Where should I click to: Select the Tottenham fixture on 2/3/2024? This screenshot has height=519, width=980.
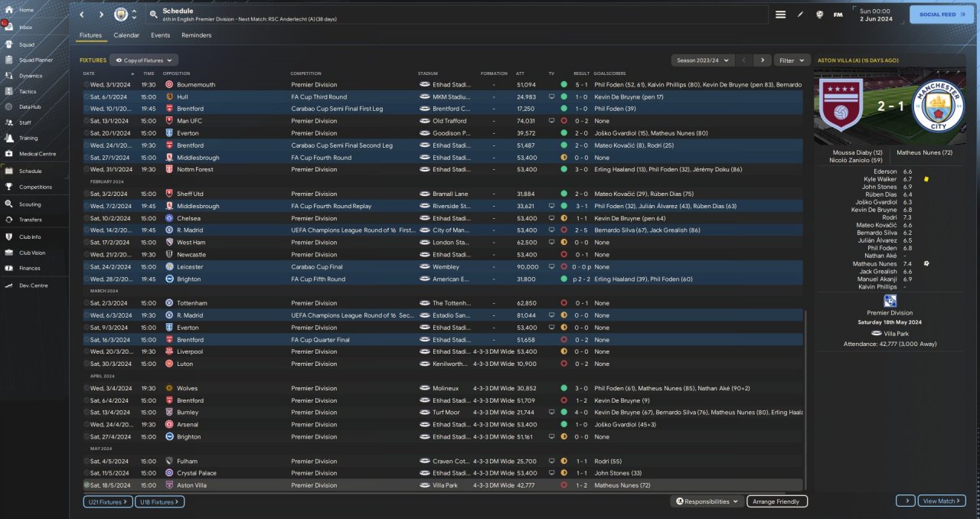point(443,303)
